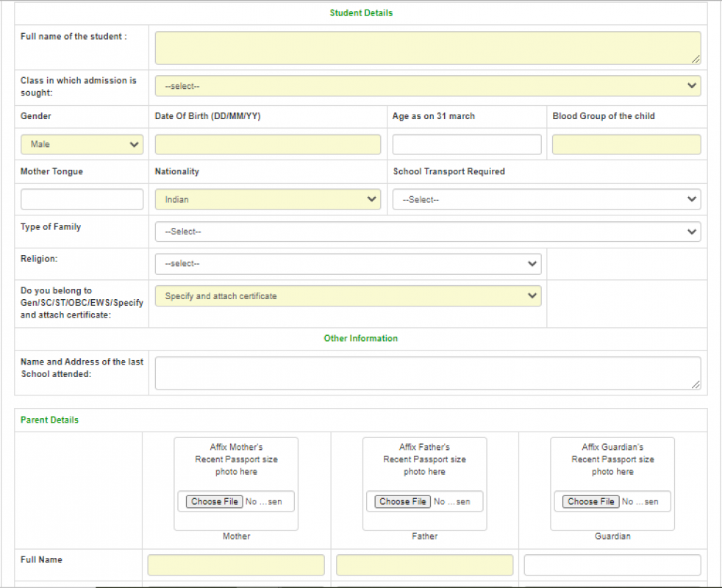Click the last school attended text area
The width and height of the screenshot is (722, 588).
coord(426,373)
